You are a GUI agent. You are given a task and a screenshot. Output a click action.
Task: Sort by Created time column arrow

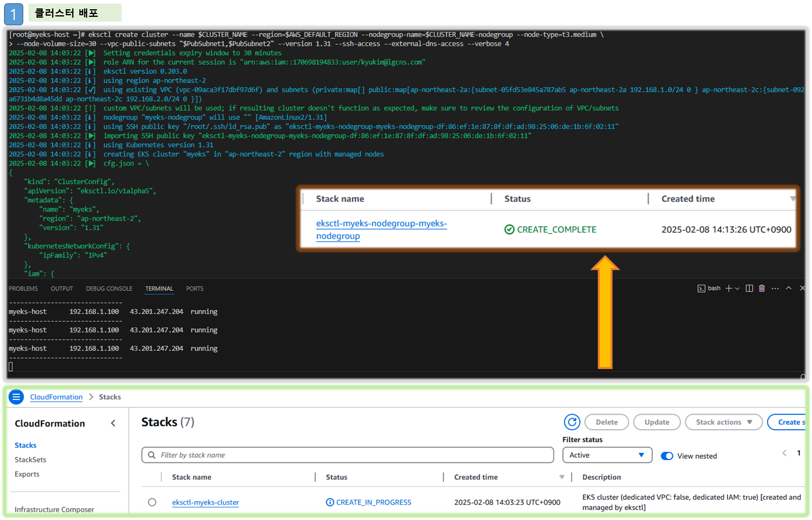[561, 477]
